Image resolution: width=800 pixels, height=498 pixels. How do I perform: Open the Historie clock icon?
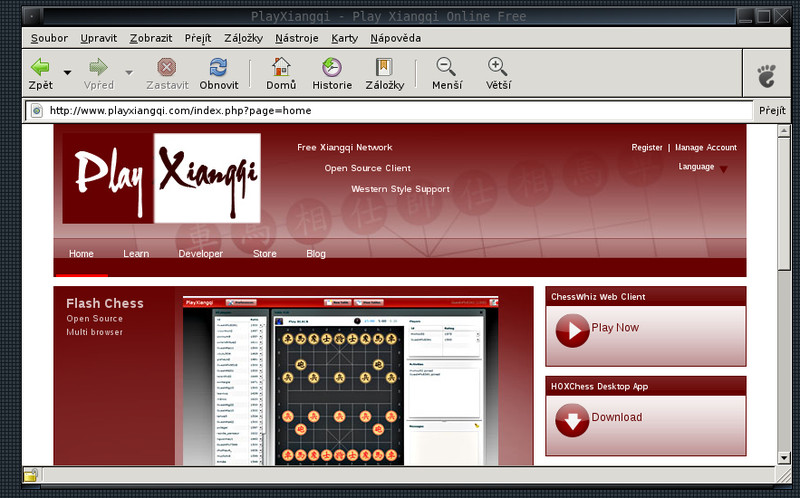(332, 67)
